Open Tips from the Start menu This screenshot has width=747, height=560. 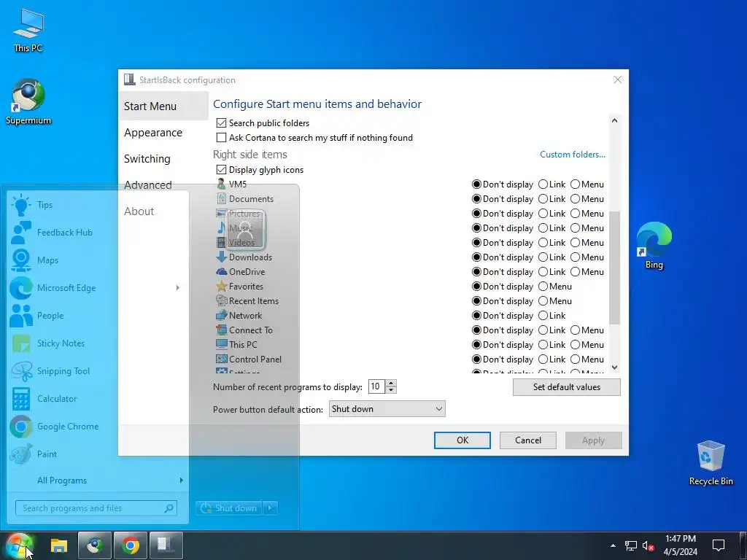(x=97, y=205)
